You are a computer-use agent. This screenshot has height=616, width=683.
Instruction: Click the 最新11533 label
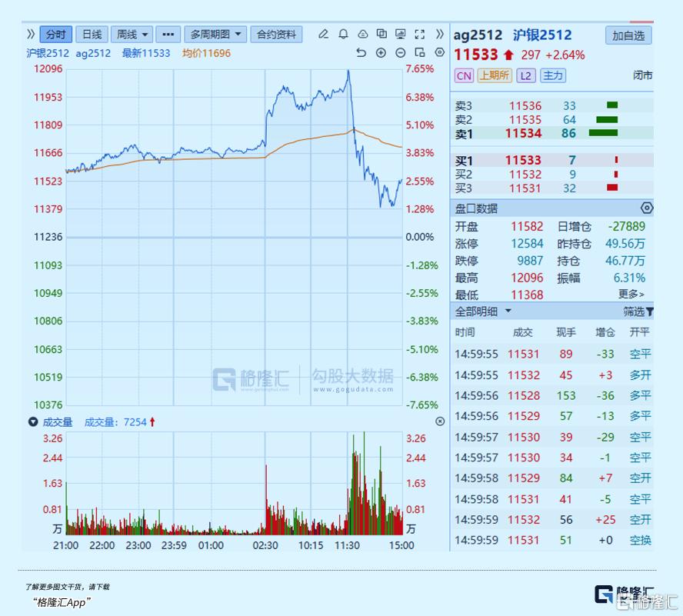146,53
